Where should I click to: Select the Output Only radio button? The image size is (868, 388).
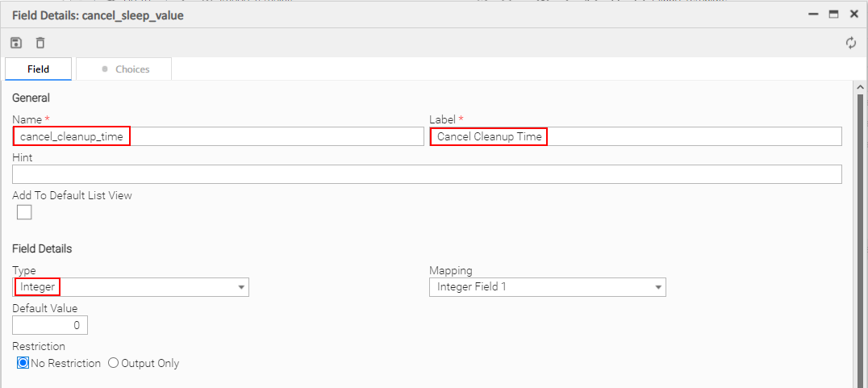coord(113,363)
